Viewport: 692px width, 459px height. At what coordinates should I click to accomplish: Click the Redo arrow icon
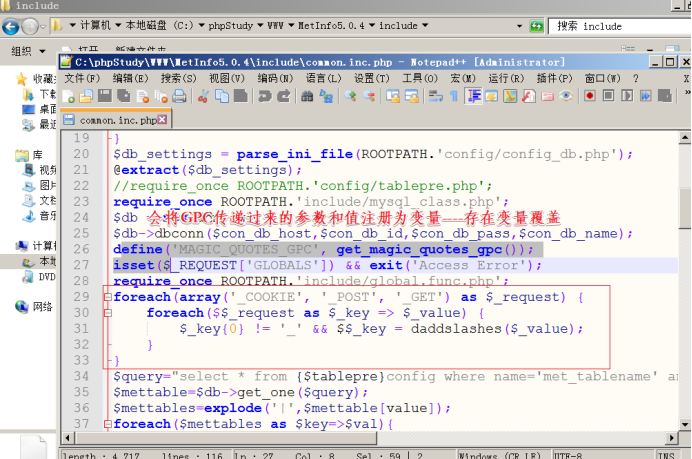284,96
